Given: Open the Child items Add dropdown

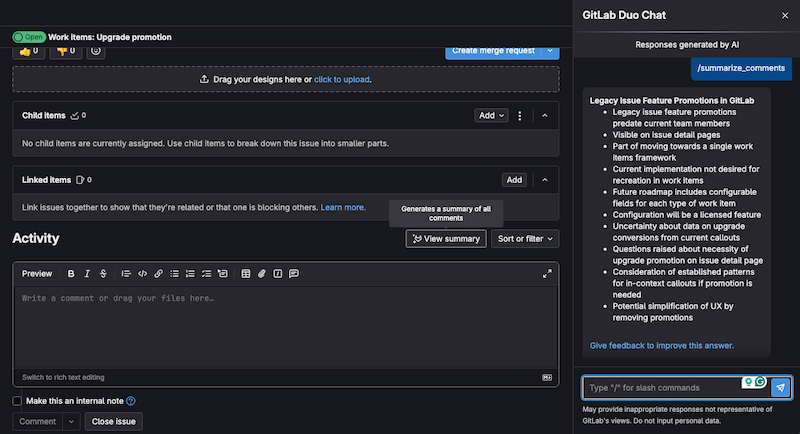Looking at the screenshot, I should [x=492, y=116].
